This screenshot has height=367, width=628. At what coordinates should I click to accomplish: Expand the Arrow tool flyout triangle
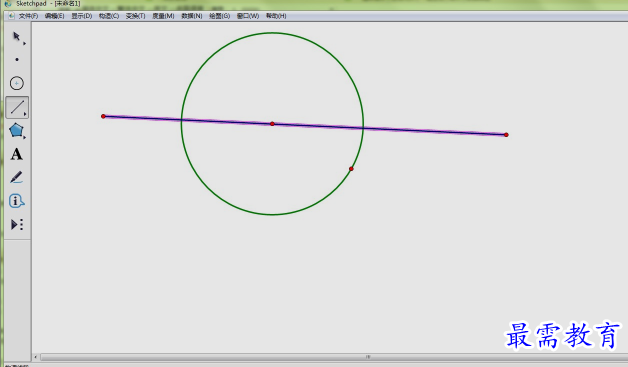pos(24,43)
